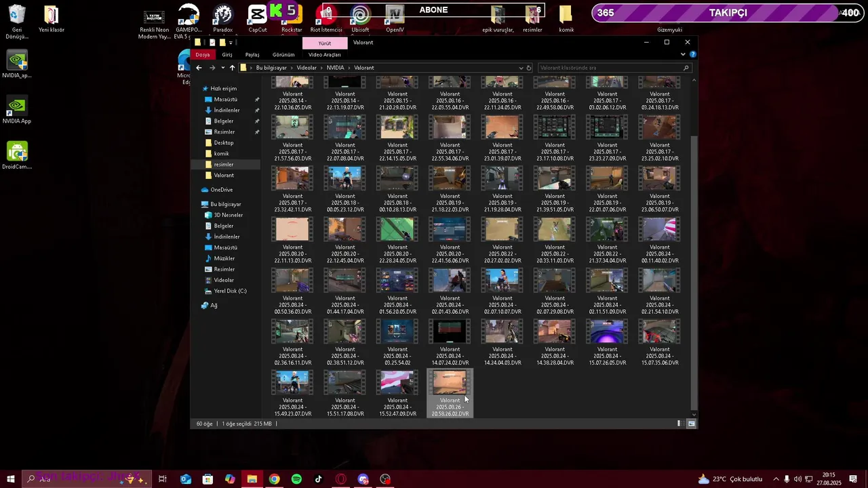
Task: Click the search magnifier in Explorer
Action: (x=686, y=68)
